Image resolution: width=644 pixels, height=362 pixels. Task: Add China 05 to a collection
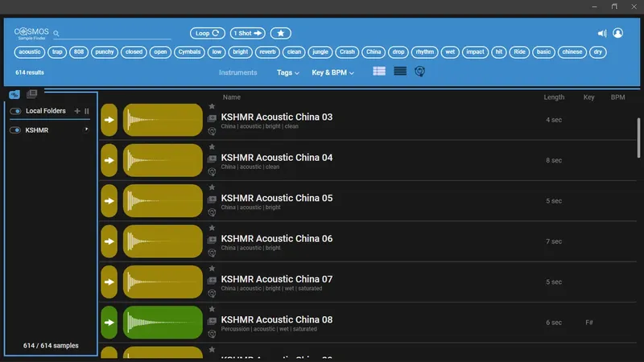tap(212, 200)
